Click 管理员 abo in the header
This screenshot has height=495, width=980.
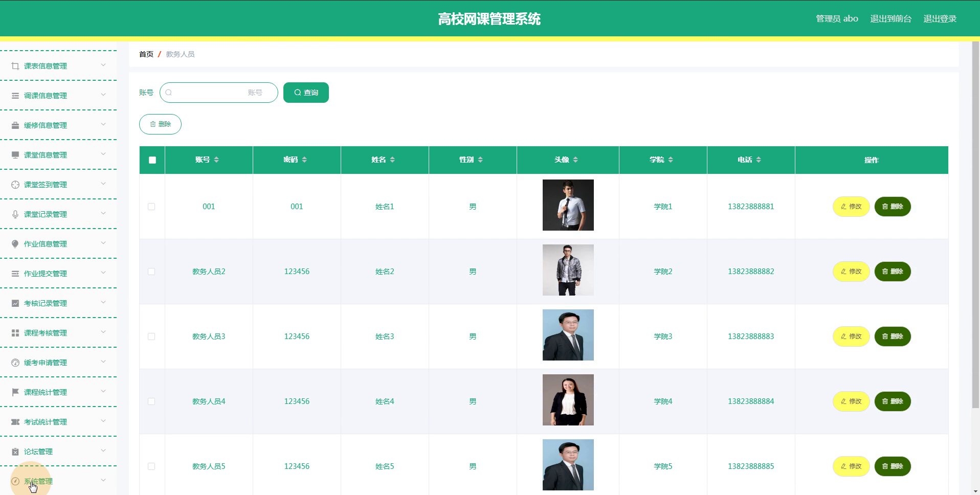837,19
